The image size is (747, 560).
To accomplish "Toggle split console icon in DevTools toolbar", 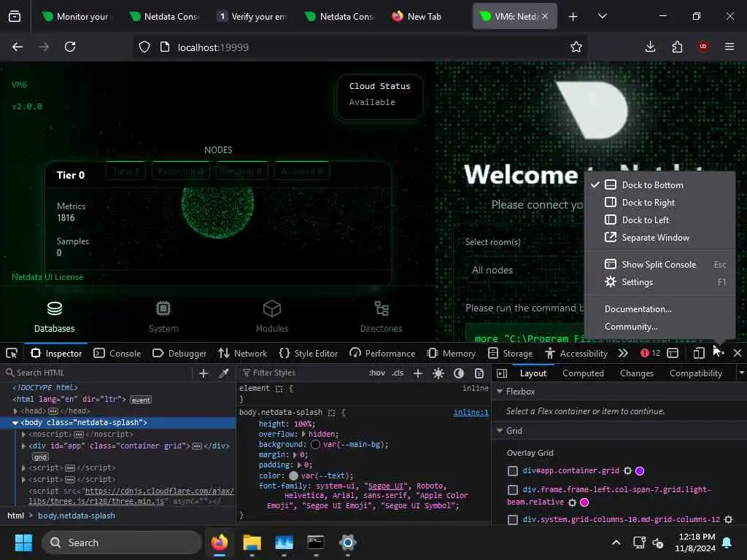I will coord(673,354).
